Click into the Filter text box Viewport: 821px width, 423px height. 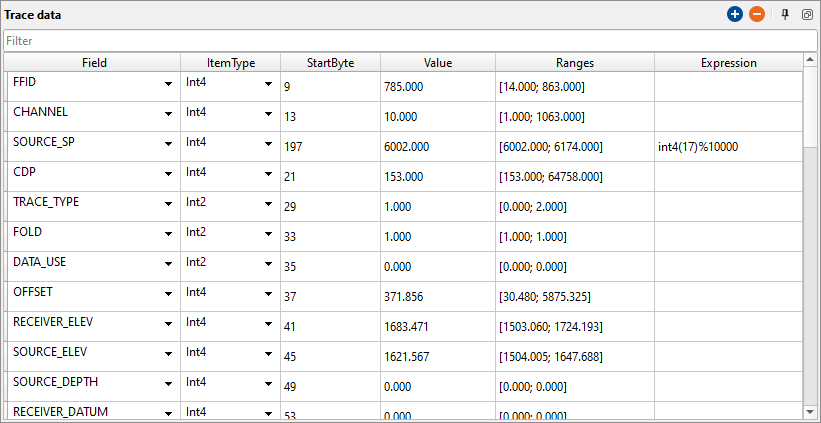pos(408,41)
